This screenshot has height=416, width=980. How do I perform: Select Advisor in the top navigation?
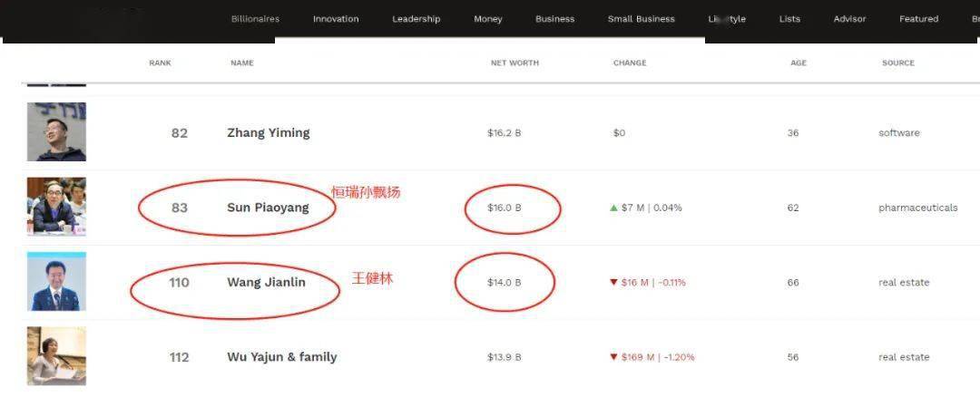pos(849,19)
